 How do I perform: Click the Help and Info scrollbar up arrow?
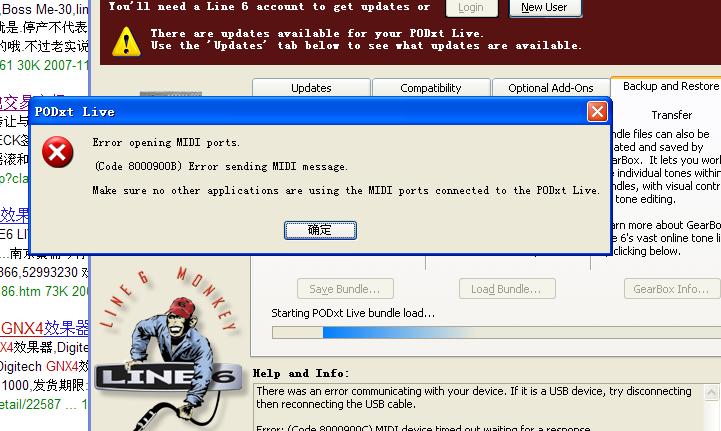point(711,392)
